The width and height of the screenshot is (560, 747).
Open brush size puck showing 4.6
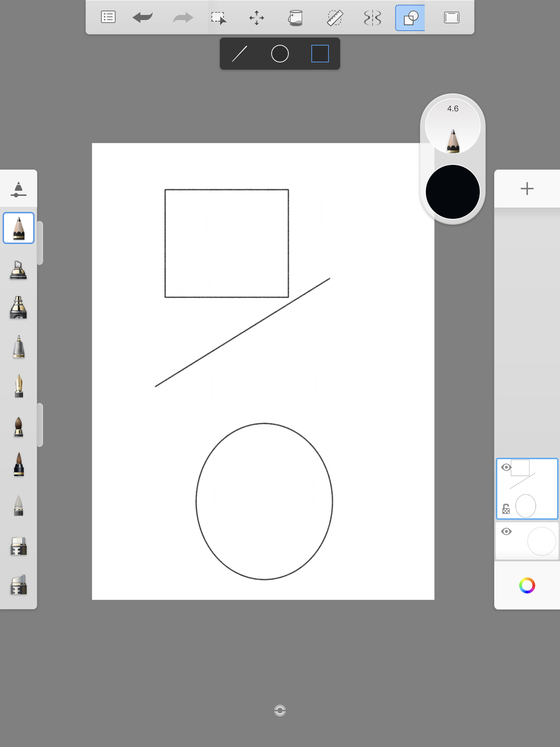pyautogui.click(x=453, y=126)
